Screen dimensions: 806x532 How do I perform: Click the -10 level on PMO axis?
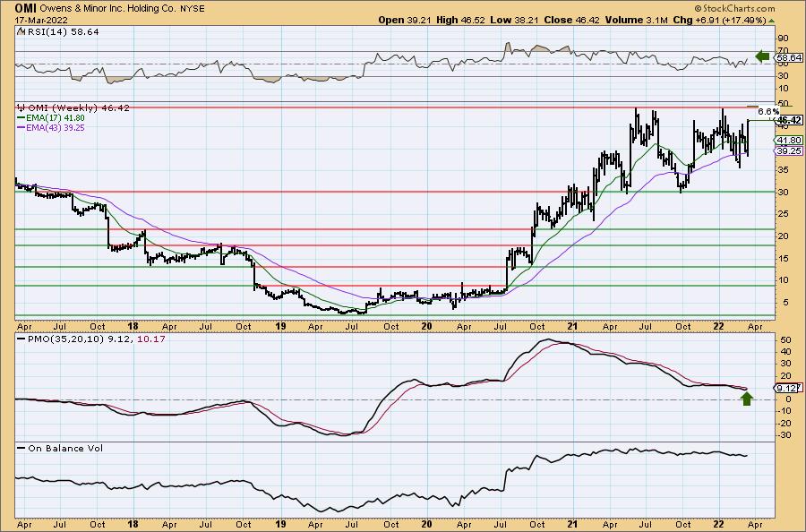[x=784, y=411]
